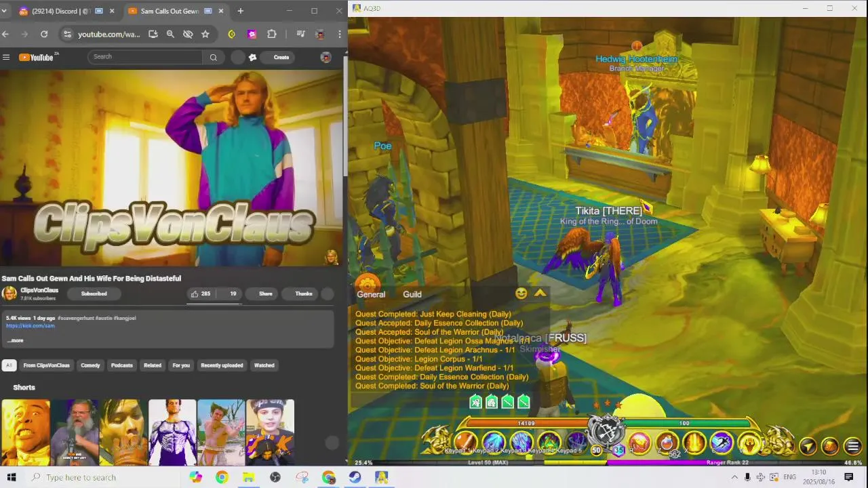This screenshot has width=868, height=488.
Task: Click the orange player health bar 14109
Action: (526, 423)
